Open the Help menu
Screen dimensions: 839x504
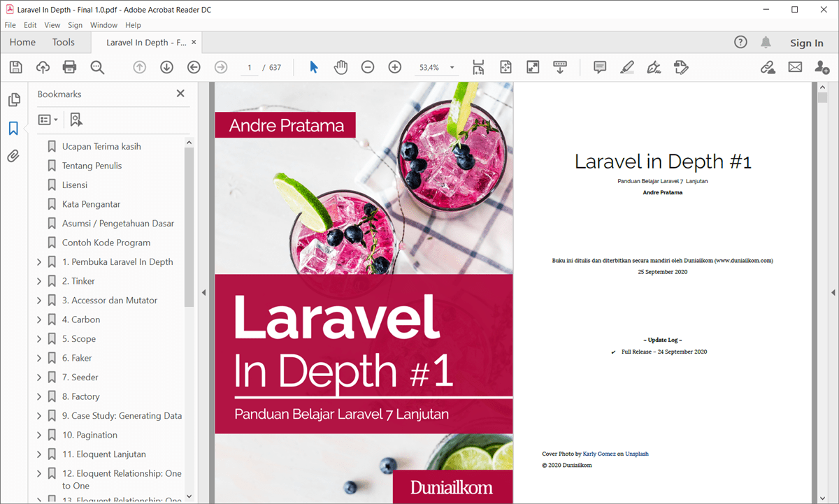pyautogui.click(x=133, y=25)
